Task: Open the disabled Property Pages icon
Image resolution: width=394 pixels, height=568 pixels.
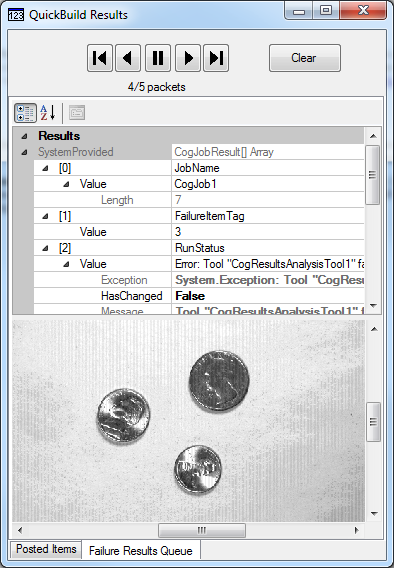Action: pyautogui.click(x=77, y=113)
